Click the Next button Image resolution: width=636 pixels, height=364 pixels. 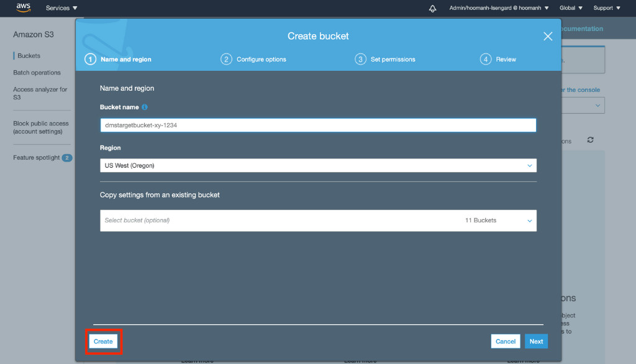click(x=536, y=342)
